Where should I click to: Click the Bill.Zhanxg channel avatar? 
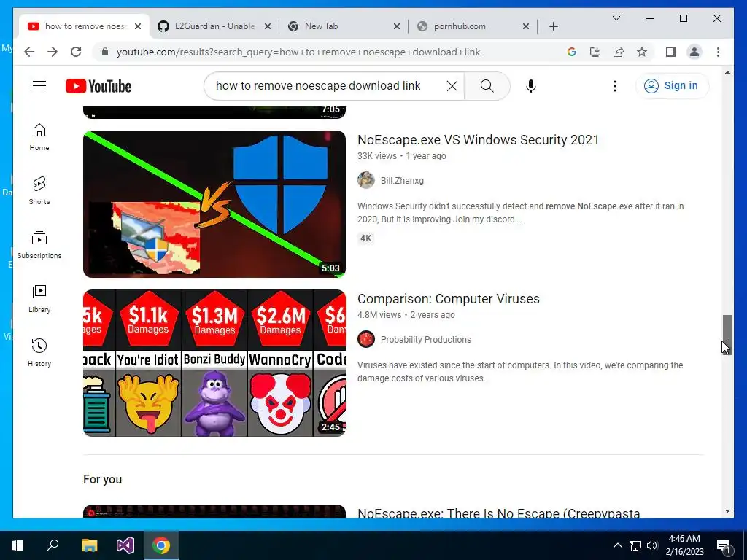(x=366, y=180)
